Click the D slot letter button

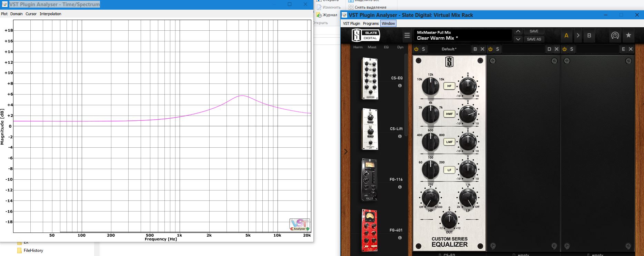click(549, 49)
